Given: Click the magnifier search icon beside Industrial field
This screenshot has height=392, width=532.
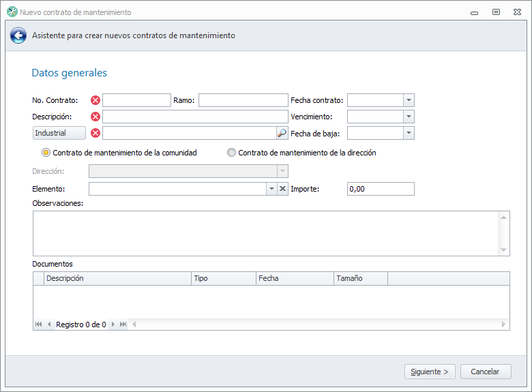Looking at the screenshot, I should pyautogui.click(x=282, y=133).
